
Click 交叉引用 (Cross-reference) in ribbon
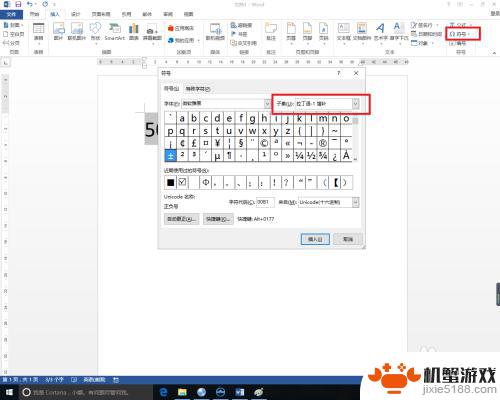point(243,43)
